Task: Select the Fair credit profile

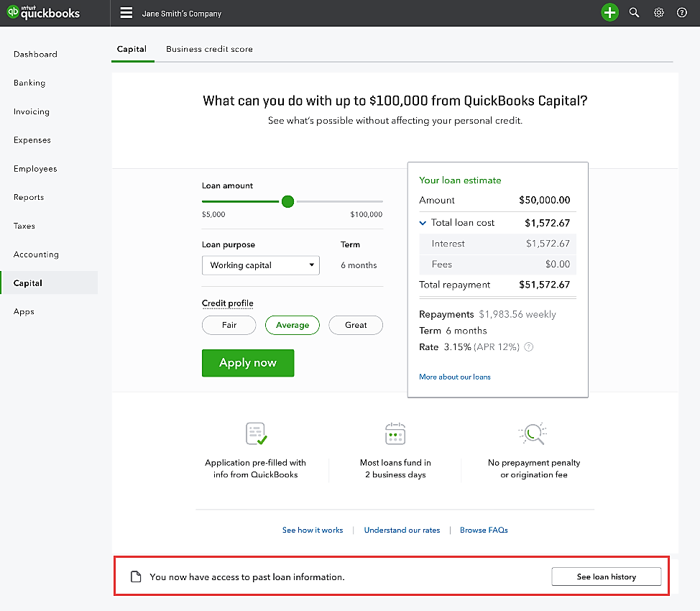Action: 229,325
